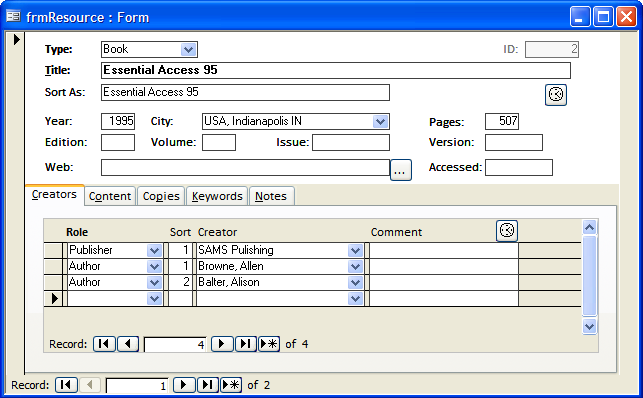Click the clock icon in Creators subform header

[x=507, y=230]
